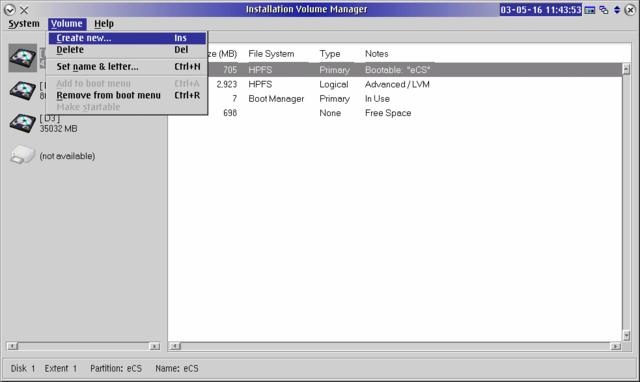This screenshot has width=640, height=382.
Task: Click the window list icon in titlebar
Action: pyautogui.click(x=604, y=10)
